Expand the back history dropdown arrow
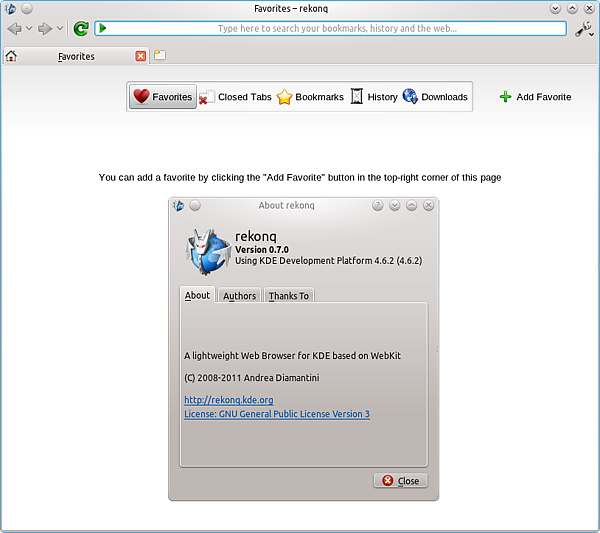600x533 pixels. 29,28
